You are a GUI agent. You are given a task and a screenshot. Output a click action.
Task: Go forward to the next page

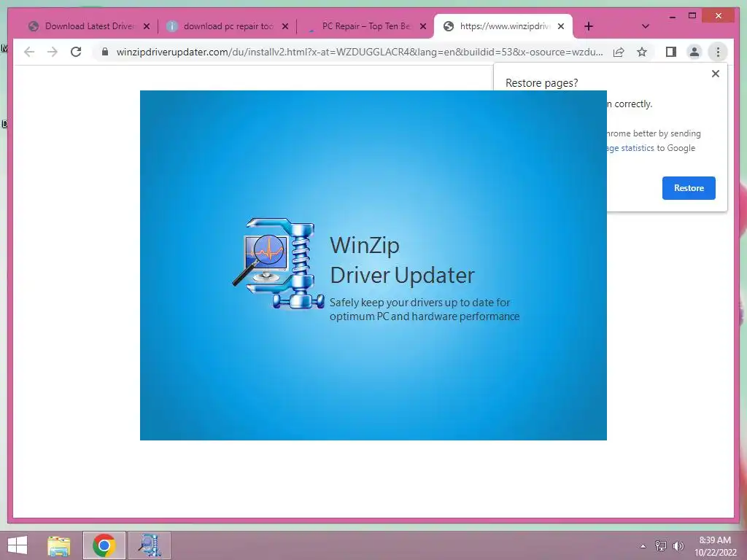(x=53, y=52)
